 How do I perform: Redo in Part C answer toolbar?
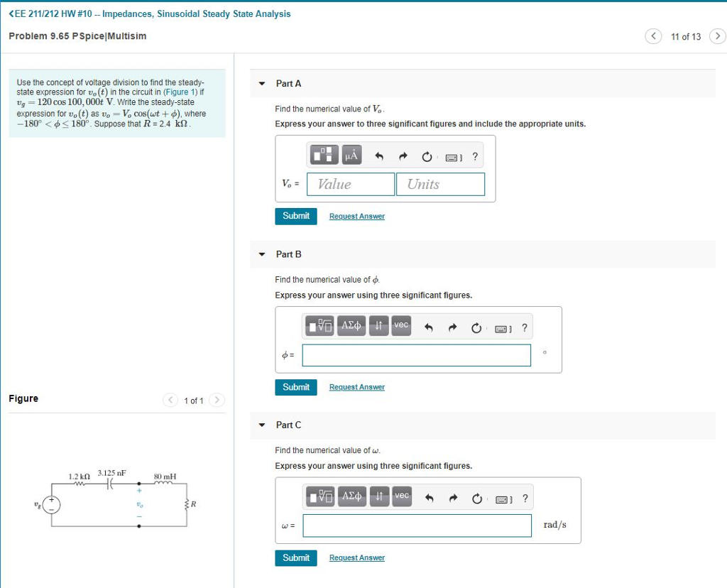click(454, 498)
